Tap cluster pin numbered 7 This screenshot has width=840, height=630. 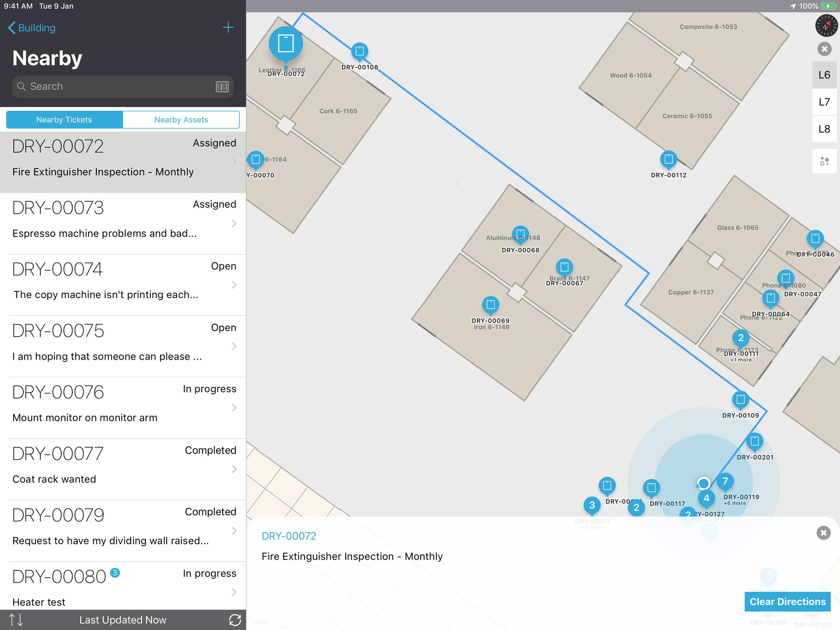(725, 481)
